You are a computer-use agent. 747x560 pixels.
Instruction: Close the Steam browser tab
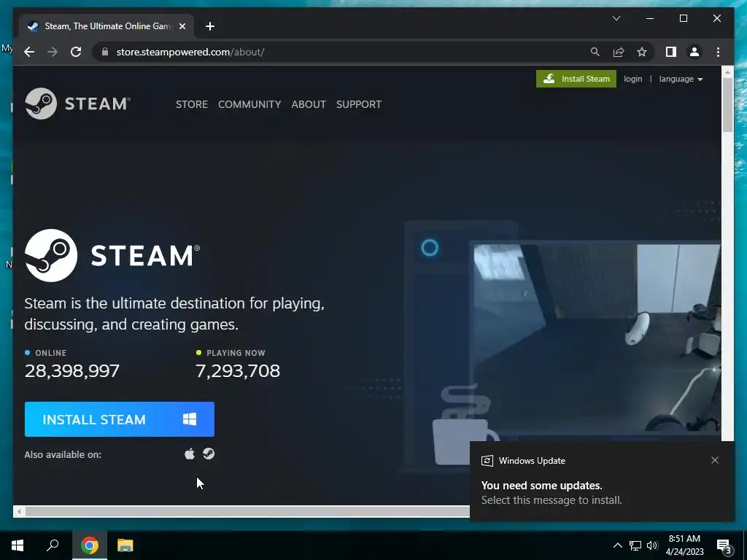click(x=182, y=26)
